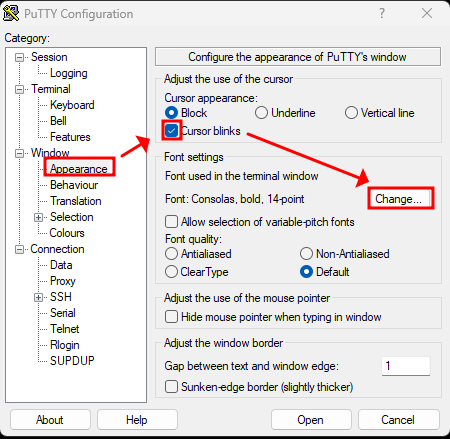Open the Proxy settings

click(63, 281)
